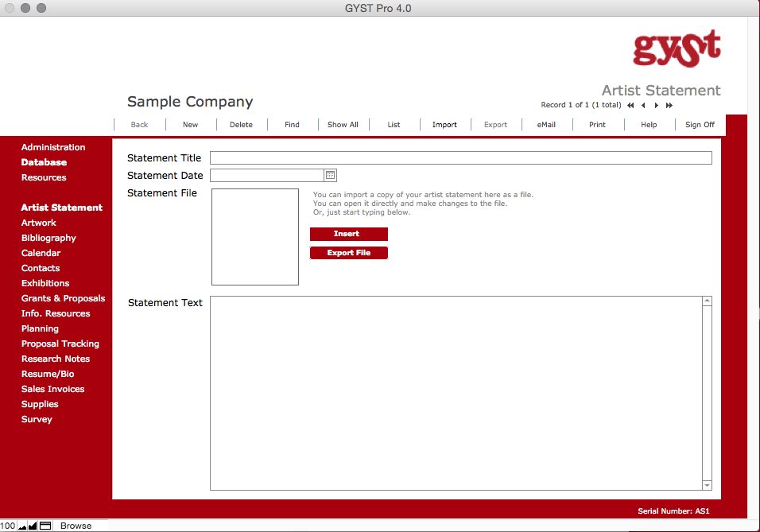Open Planning in the sidebar

pos(40,328)
